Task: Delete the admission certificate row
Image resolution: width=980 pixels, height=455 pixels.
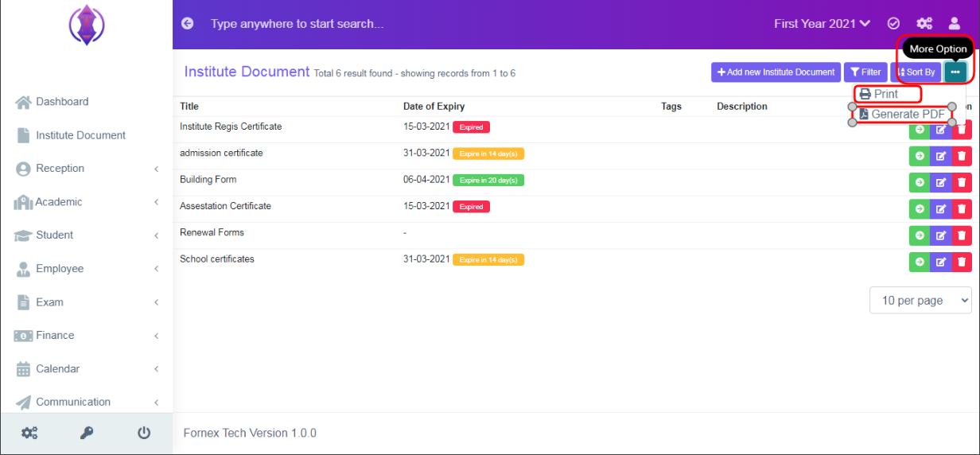Action: pyautogui.click(x=962, y=156)
